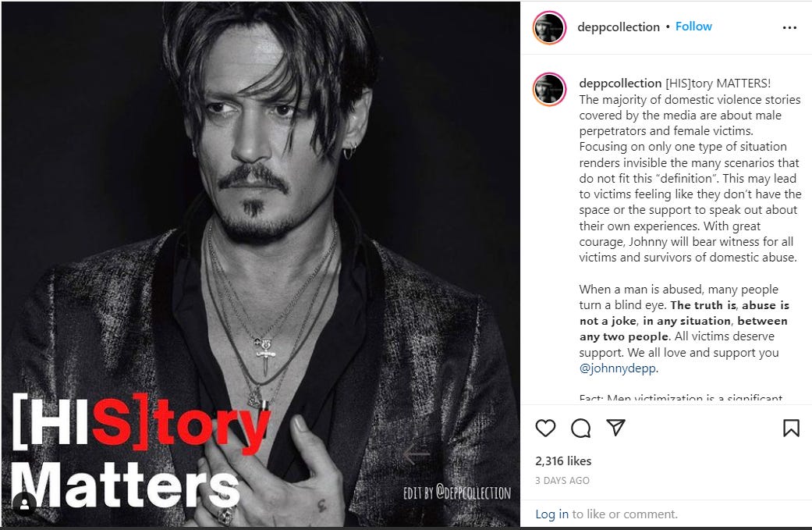Open deppcollection username in header
Screen dimensions: 812x530
click(x=619, y=27)
